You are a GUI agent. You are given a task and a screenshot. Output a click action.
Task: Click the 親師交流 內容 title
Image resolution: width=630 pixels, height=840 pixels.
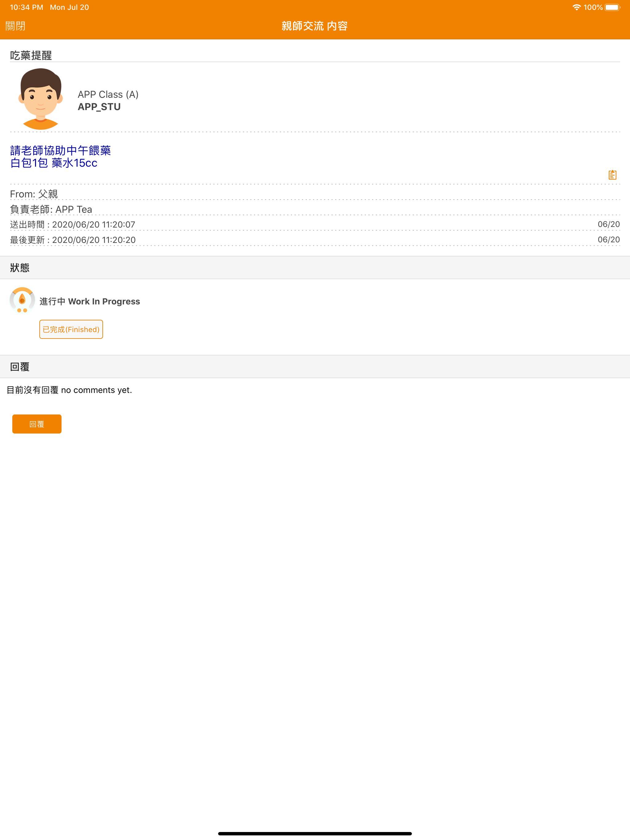click(315, 26)
